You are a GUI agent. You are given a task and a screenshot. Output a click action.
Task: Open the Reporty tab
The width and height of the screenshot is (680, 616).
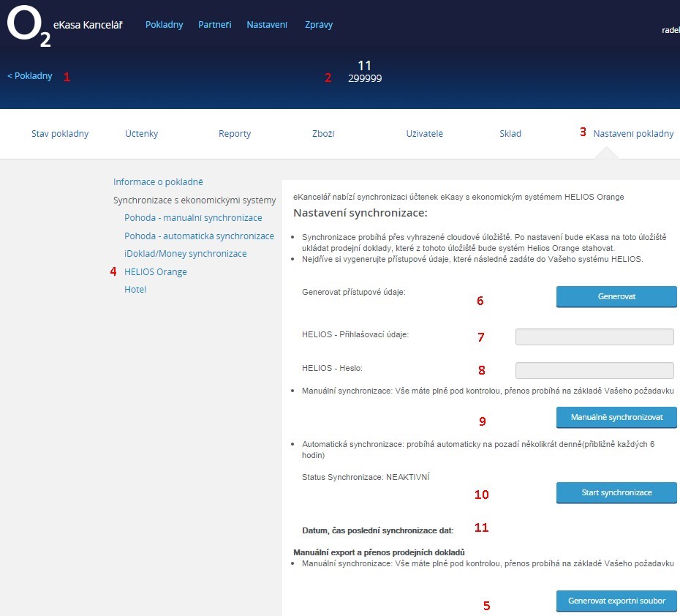pyautogui.click(x=235, y=134)
